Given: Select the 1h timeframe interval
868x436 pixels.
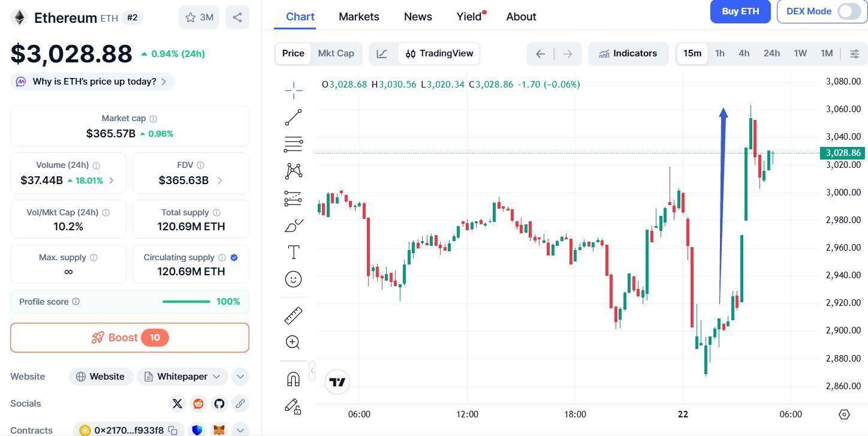Looking at the screenshot, I should (719, 53).
